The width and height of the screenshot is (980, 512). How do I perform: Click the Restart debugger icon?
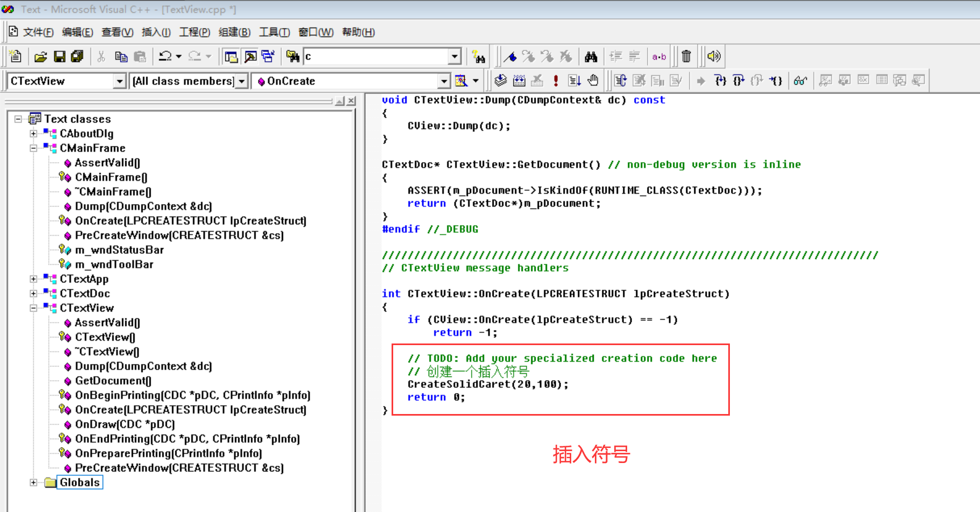click(x=620, y=81)
